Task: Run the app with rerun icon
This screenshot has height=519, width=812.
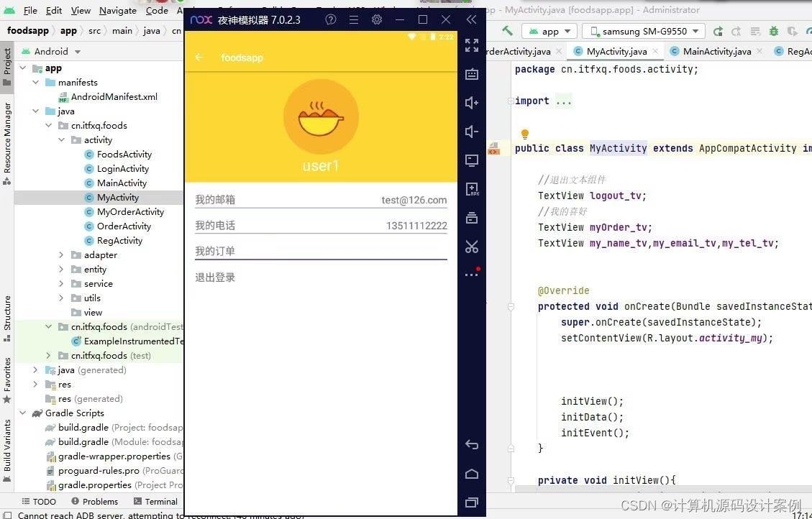Action: coord(718,32)
